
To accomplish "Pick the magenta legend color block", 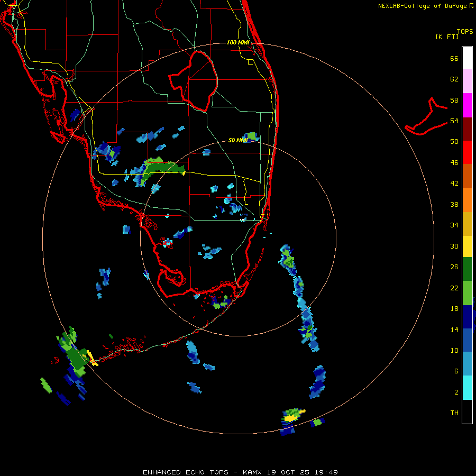I will point(467,105).
